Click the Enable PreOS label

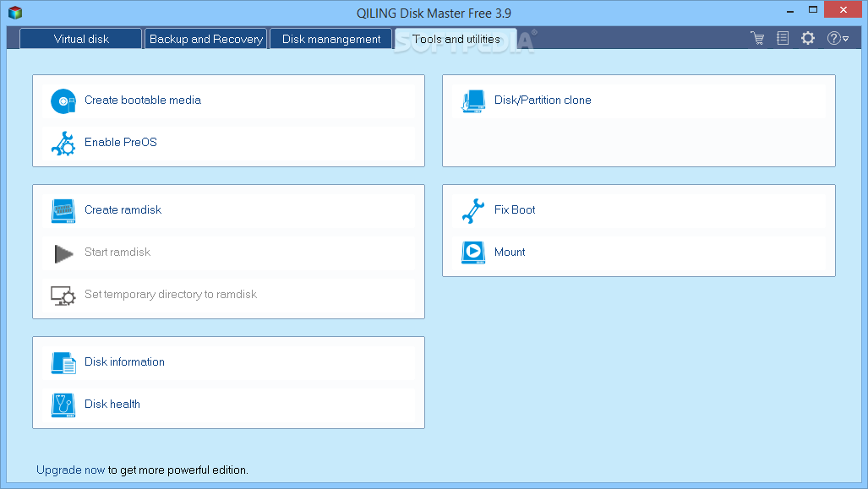tap(121, 142)
